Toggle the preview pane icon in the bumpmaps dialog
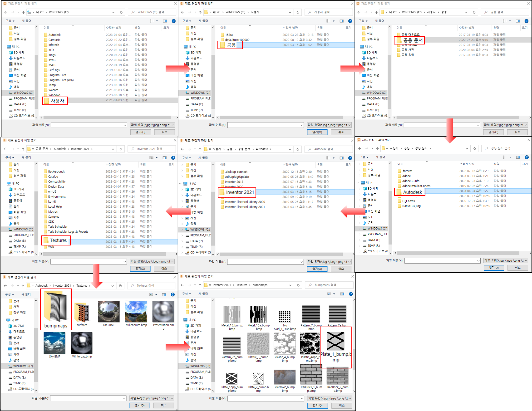 pos(342,294)
